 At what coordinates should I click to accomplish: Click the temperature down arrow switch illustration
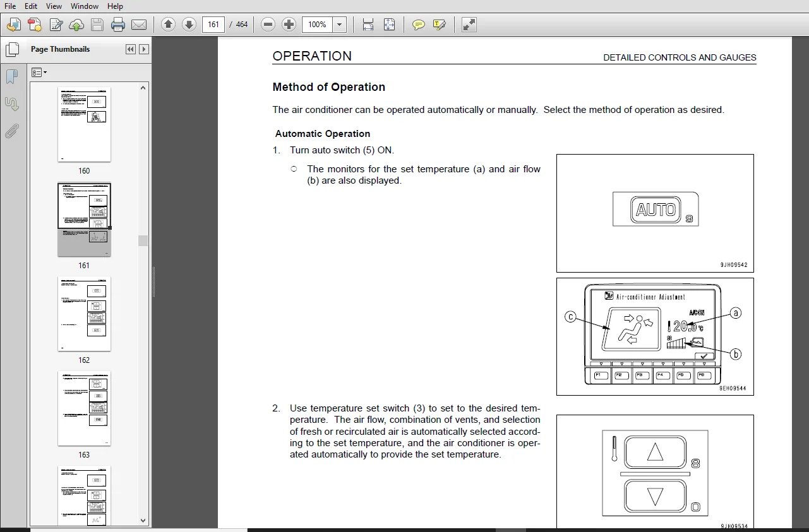(655, 496)
